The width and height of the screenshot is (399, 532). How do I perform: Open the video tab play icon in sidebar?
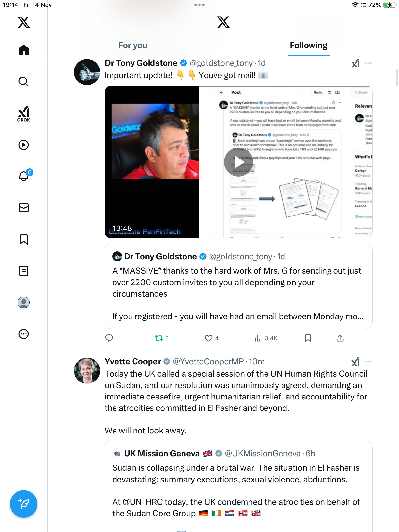[x=24, y=145]
